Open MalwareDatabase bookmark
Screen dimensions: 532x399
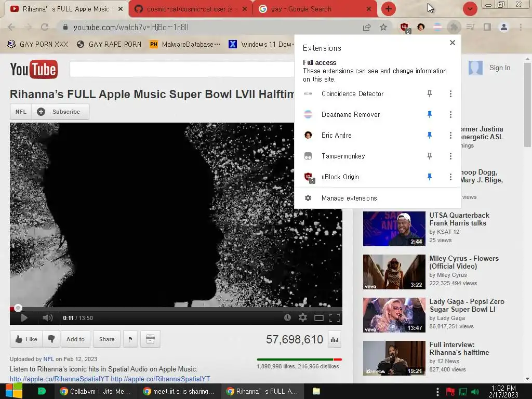point(185,45)
